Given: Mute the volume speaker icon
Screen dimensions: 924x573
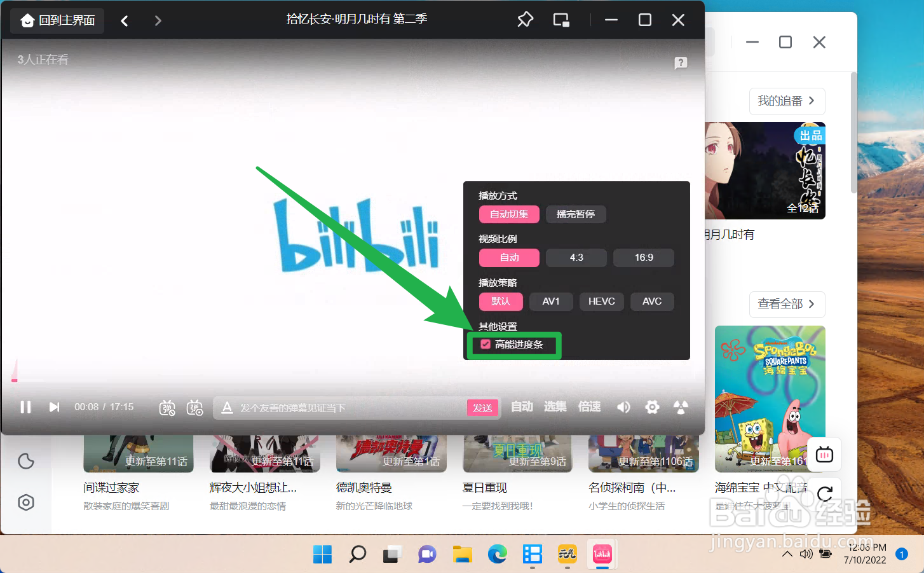Looking at the screenshot, I should (623, 407).
